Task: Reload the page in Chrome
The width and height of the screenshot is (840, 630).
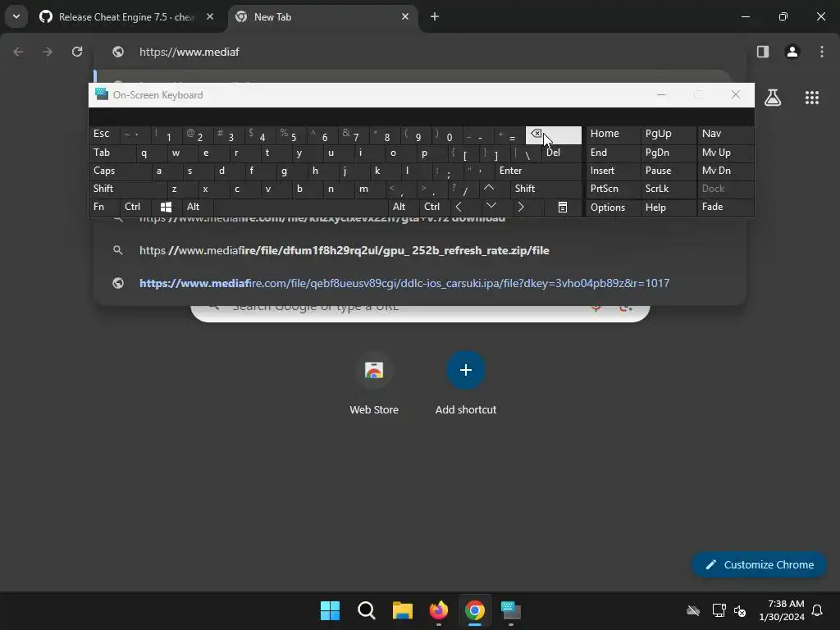Action: pos(77,52)
